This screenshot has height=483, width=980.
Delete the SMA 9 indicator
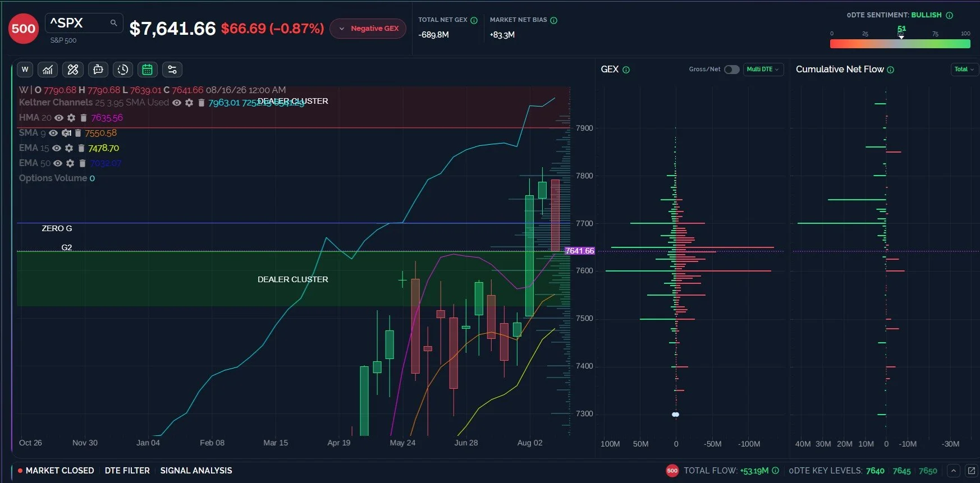(x=78, y=133)
